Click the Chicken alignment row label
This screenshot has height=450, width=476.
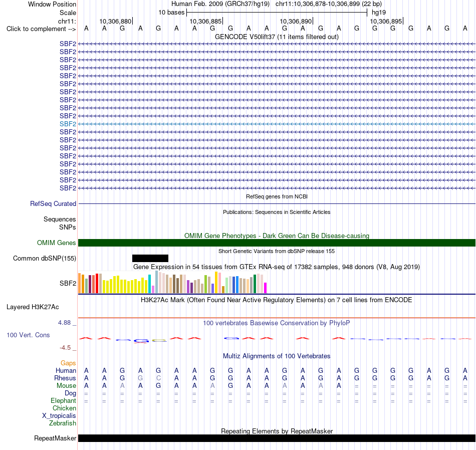[64, 408]
